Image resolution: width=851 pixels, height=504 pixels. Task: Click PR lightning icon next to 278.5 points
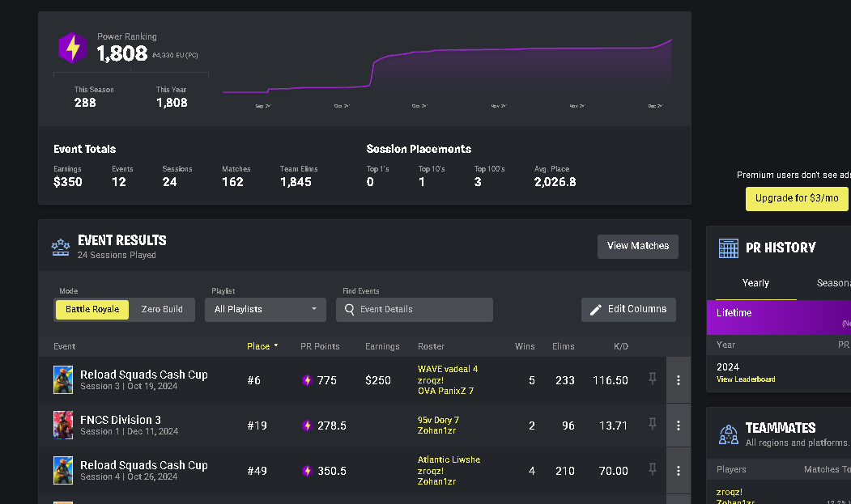[307, 426]
